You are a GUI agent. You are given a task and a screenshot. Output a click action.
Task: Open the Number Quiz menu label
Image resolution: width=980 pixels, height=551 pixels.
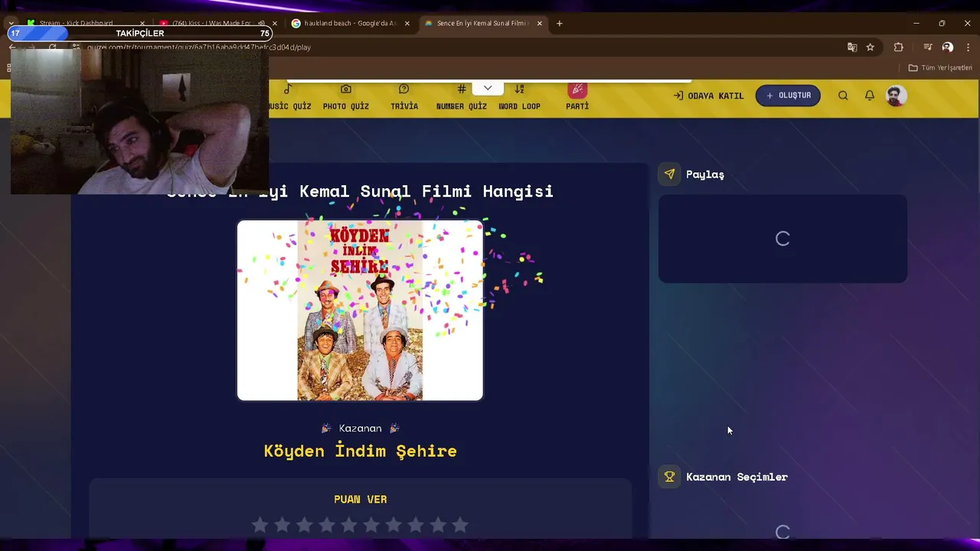tap(462, 106)
